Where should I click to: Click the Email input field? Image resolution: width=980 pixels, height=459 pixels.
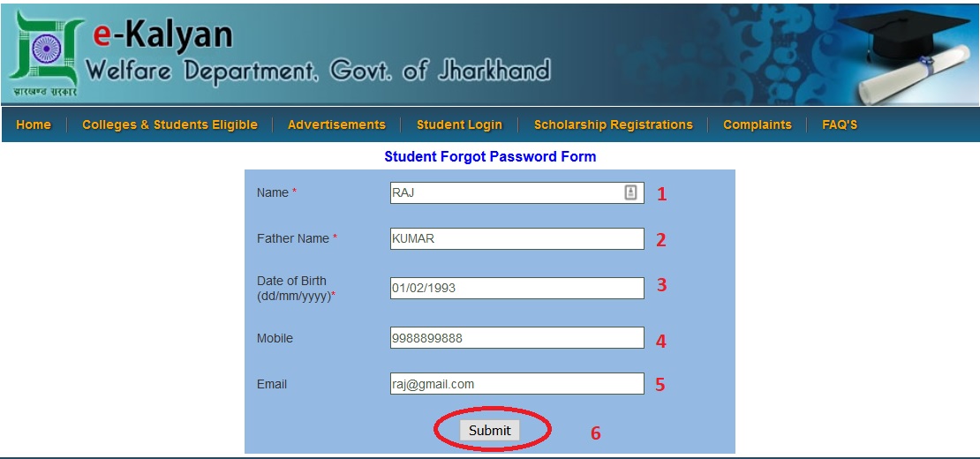(516, 384)
